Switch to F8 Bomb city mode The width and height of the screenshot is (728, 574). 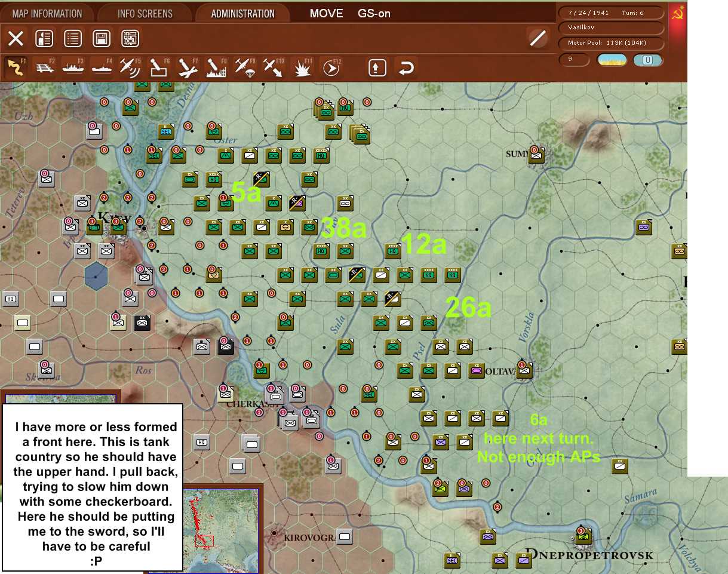pyautogui.click(x=217, y=67)
